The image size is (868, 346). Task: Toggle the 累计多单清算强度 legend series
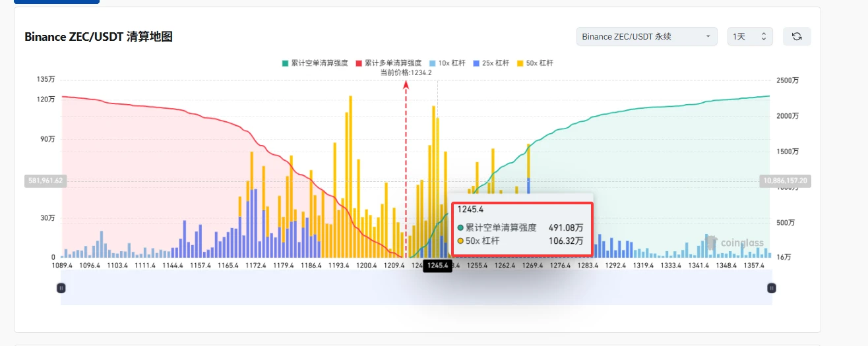pos(389,63)
